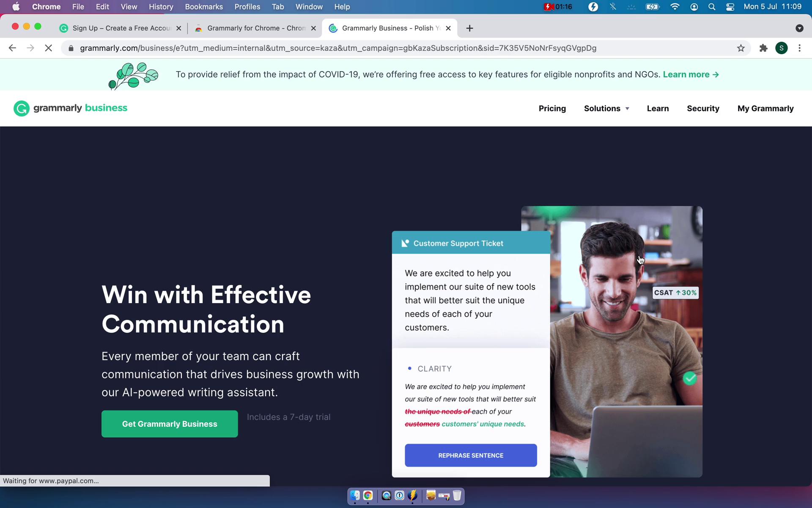Image resolution: width=812 pixels, height=508 pixels.
Task: Open the Apple menu
Action: coord(16,7)
